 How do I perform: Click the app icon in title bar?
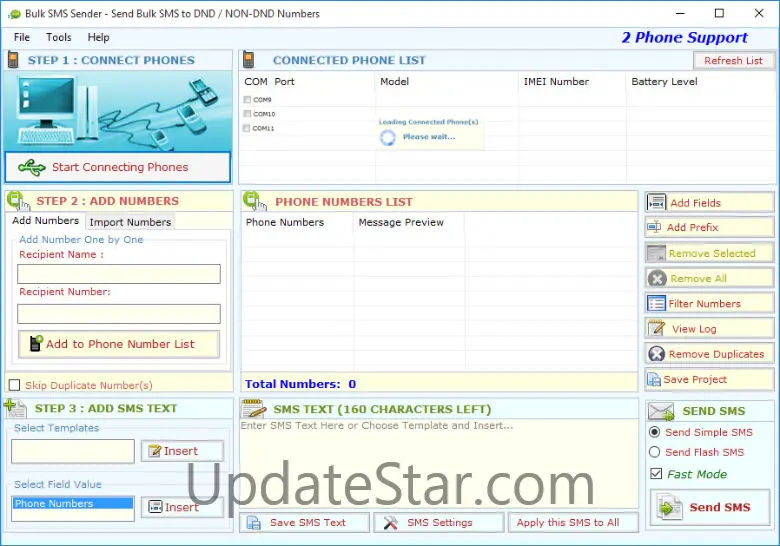coord(15,14)
